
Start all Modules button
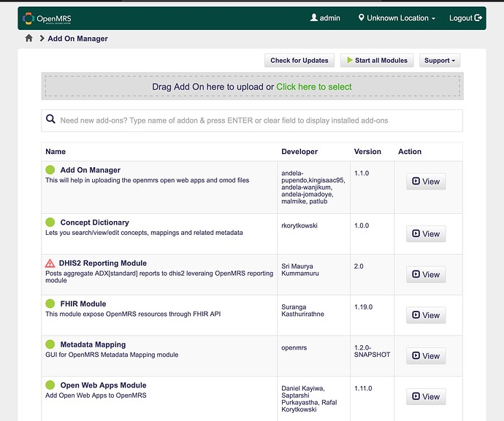[x=377, y=61]
